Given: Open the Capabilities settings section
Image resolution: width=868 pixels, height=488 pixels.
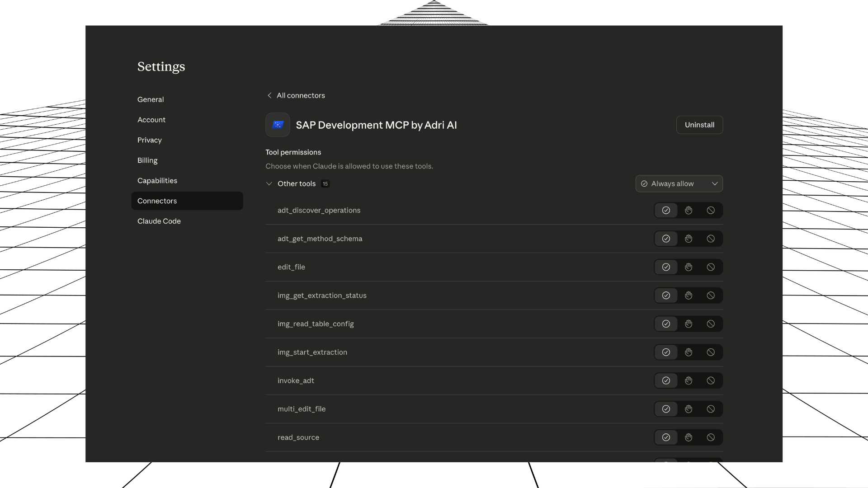Looking at the screenshot, I should pyautogui.click(x=157, y=180).
